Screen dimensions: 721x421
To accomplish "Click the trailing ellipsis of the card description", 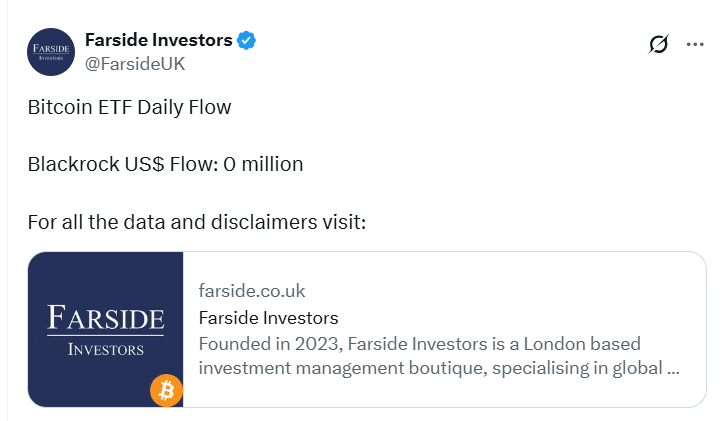I will [x=672, y=367].
